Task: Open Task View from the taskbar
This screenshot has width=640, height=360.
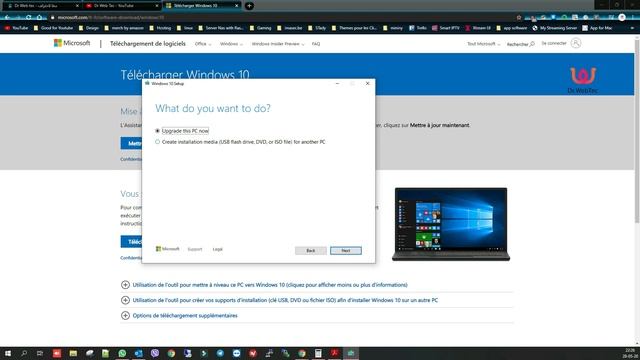Action: click(40, 353)
